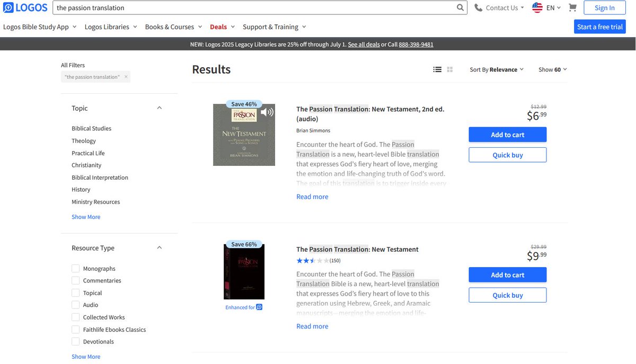Open the Support & Training menu
The width and height of the screenshot is (636, 364).
pyautogui.click(x=275, y=26)
